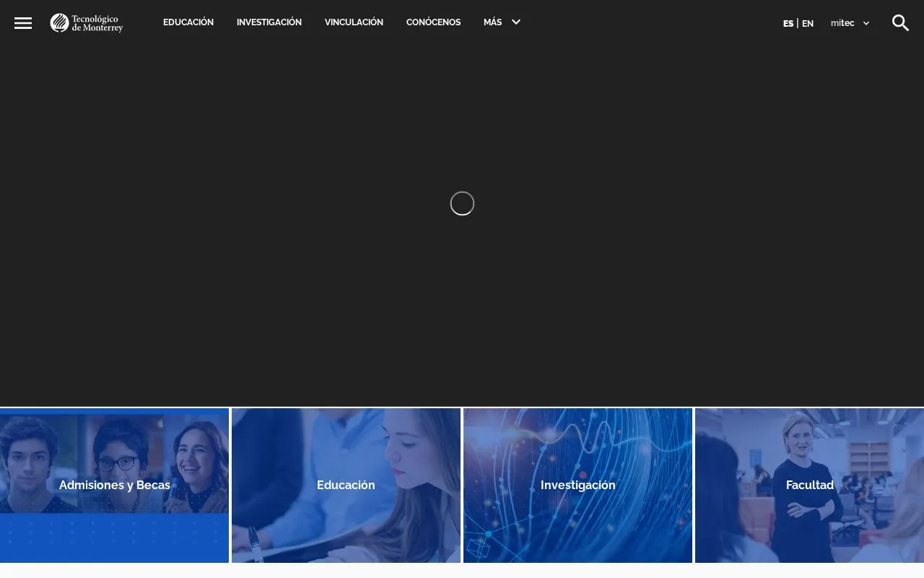Open the EDUCACIÓN menu item
The width and height of the screenshot is (924, 578).
tap(188, 22)
